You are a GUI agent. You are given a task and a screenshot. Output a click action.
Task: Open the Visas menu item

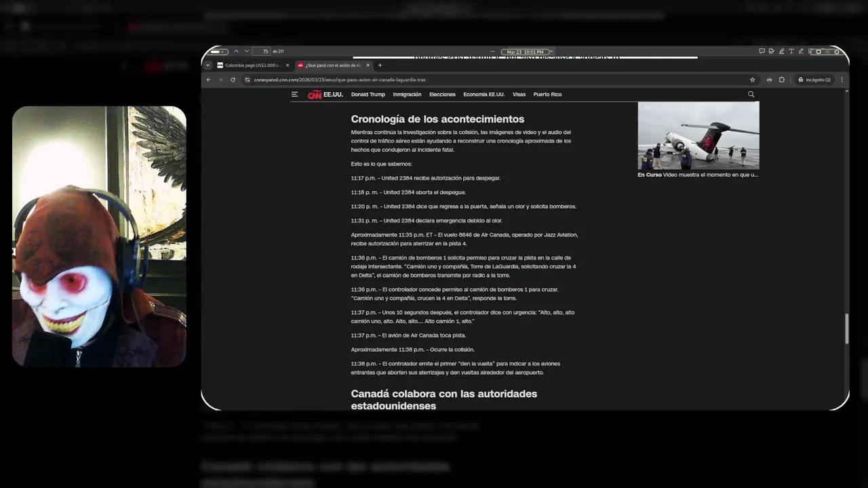pyautogui.click(x=519, y=94)
